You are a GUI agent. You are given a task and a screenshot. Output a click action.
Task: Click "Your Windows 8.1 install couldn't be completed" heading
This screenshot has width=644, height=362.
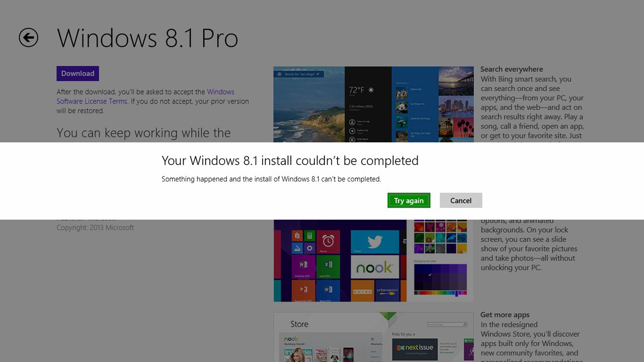tap(290, 160)
